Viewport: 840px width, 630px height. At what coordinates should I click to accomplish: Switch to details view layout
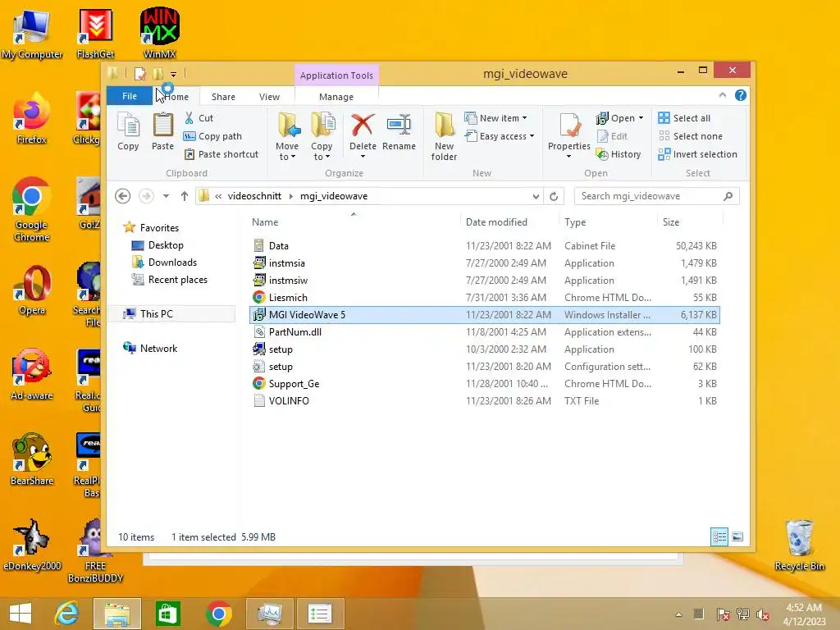coord(719,536)
